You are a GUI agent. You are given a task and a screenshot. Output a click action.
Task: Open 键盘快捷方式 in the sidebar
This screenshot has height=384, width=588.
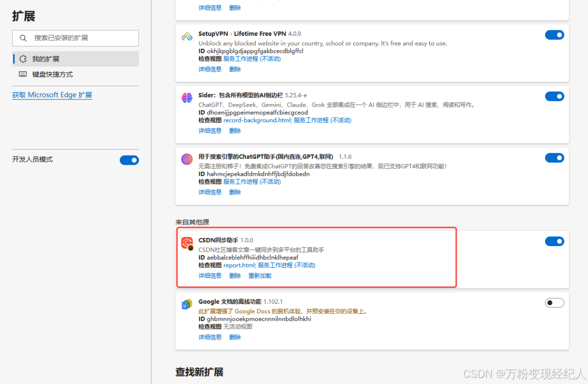tap(75, 74)
